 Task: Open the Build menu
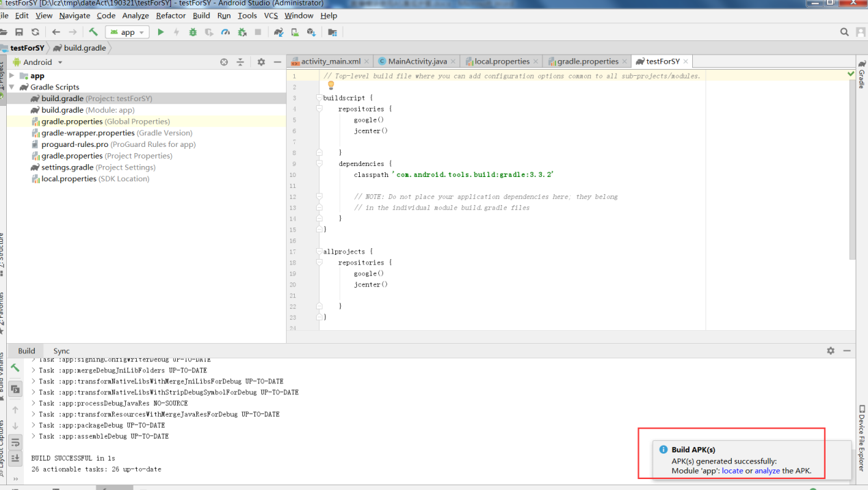click(201, 15)
